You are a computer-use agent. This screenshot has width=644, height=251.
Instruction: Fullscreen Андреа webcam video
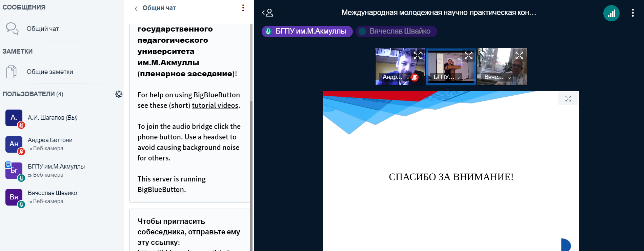tap(418, 55)
